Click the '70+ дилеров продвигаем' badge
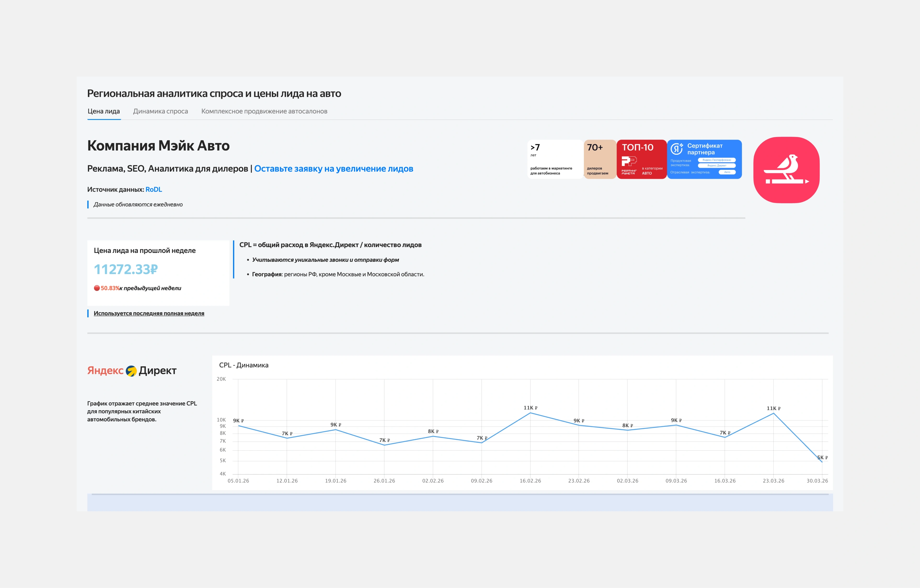Screen dimensions: 920x588 coord(600,159)
